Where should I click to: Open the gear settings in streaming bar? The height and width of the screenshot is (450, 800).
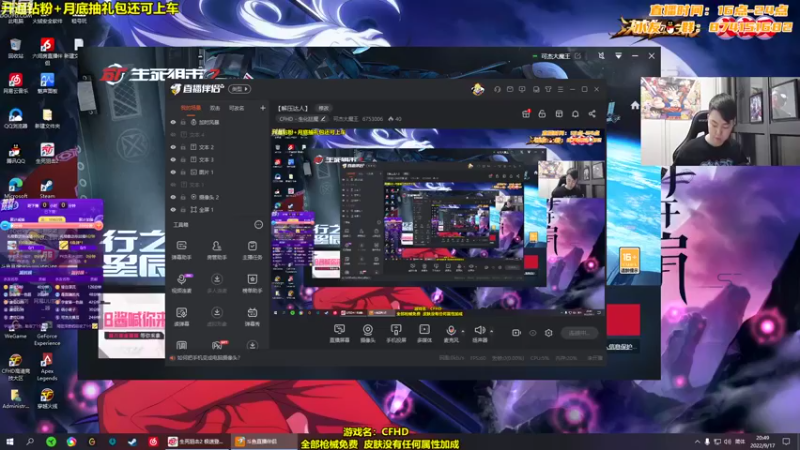548,333
